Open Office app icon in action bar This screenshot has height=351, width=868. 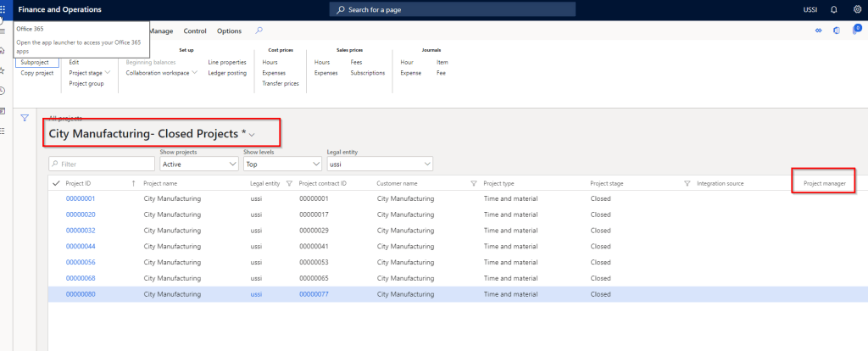coord(837,31)
